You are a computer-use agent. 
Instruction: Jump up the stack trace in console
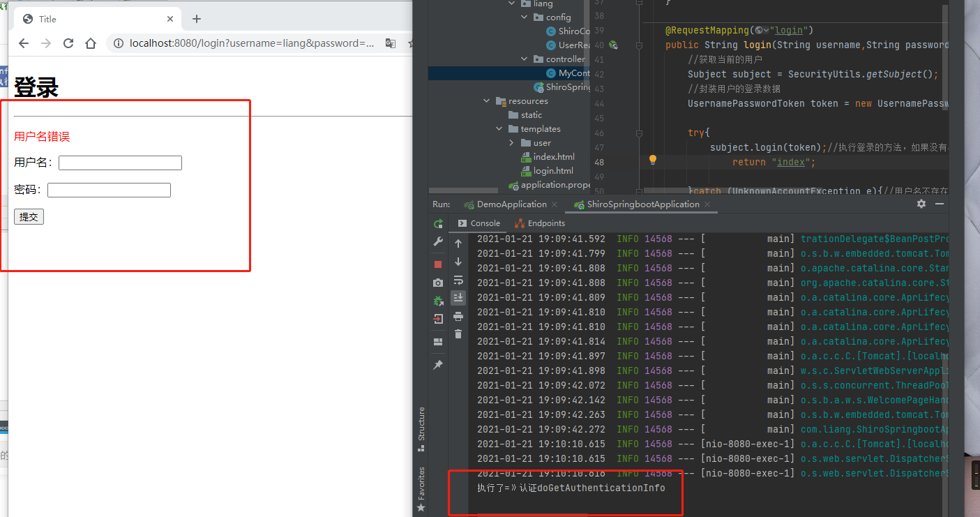click(x=458, y=243)
